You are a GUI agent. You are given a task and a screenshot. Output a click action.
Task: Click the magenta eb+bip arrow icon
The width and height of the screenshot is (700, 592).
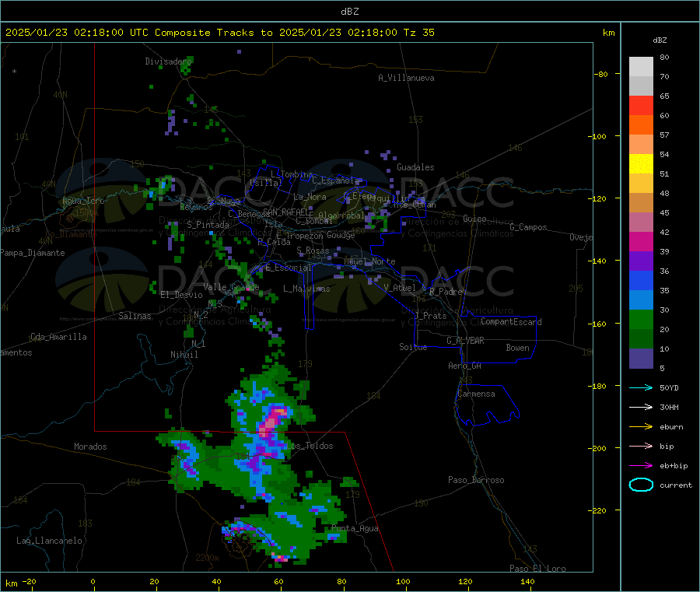641,465
